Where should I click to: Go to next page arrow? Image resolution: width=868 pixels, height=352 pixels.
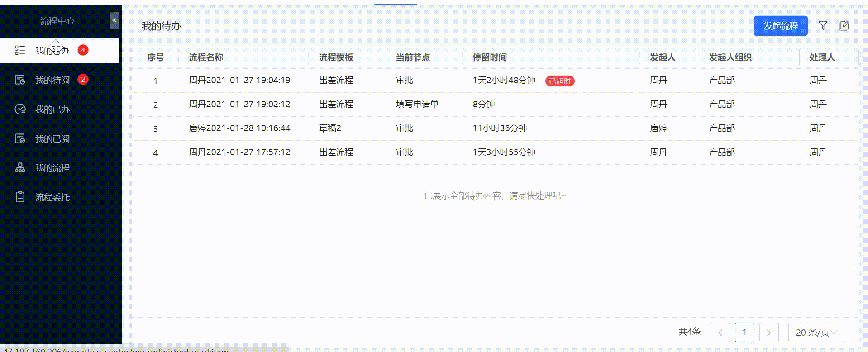[769, 333]
